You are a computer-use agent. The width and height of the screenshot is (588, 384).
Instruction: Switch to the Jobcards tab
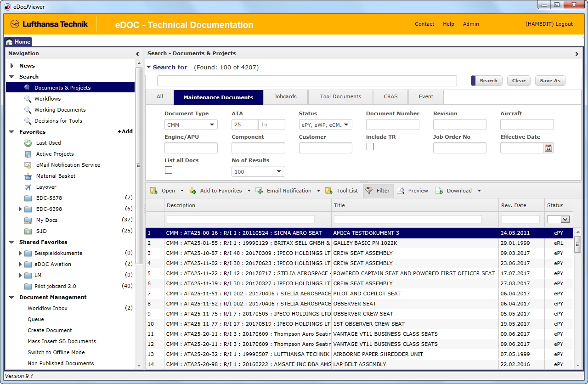point(285,97)
